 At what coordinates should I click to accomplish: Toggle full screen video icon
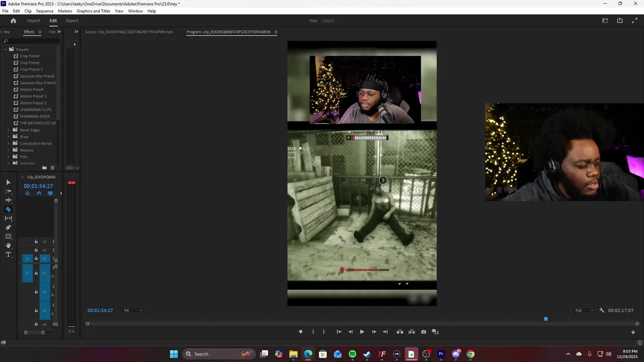pos(634,21)
